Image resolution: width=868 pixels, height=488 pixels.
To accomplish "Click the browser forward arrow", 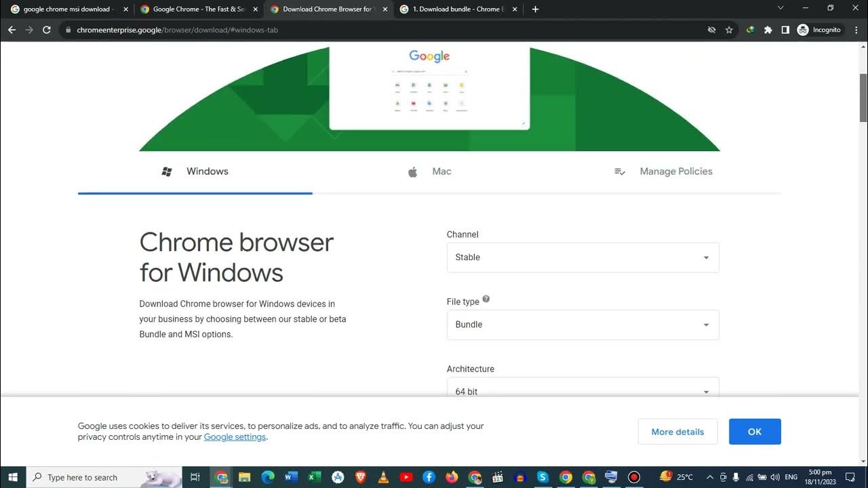I will [29, 30].
